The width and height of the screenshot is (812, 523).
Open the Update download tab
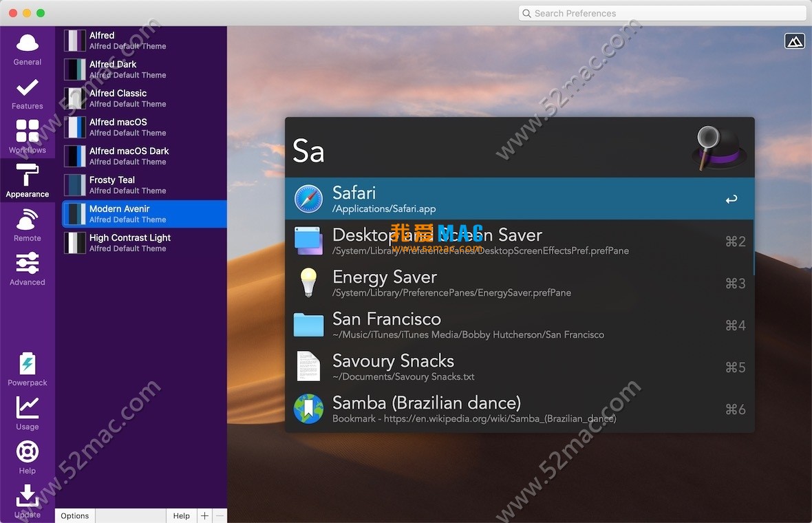[28, 501]
